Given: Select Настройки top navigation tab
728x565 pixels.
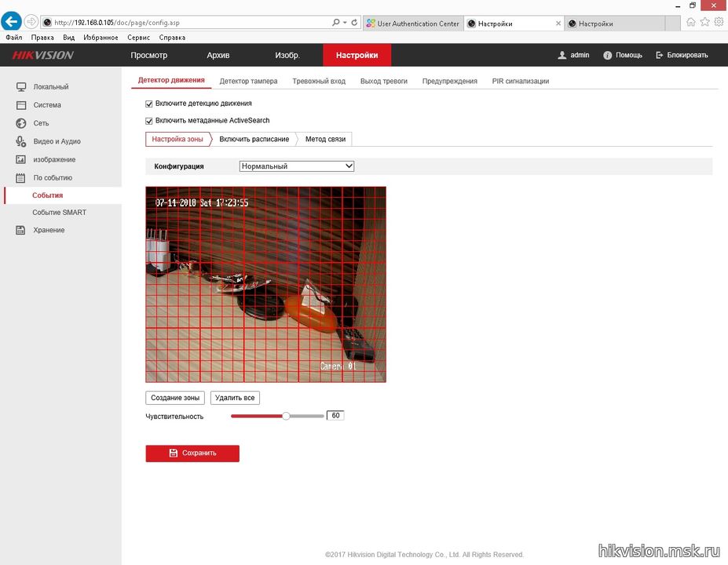Looking at the screenshot, I should pos(357,55).
